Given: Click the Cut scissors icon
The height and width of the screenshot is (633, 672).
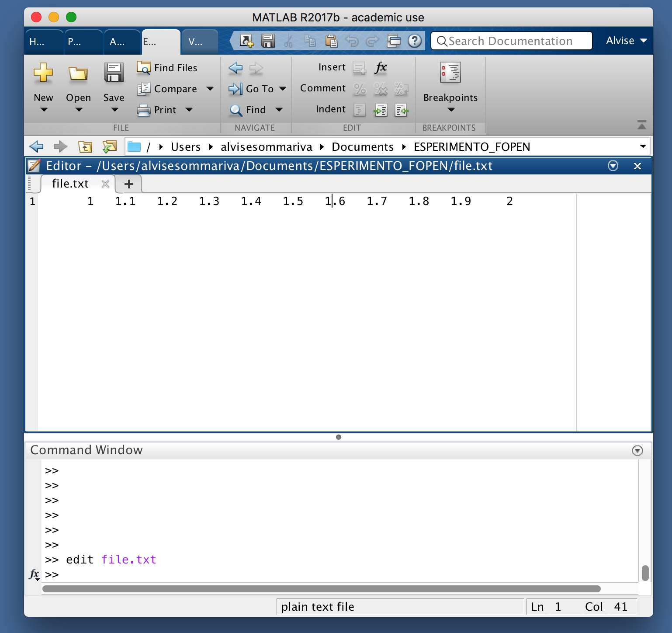Looking at the screenshot, I should click(x=288, y=41).
